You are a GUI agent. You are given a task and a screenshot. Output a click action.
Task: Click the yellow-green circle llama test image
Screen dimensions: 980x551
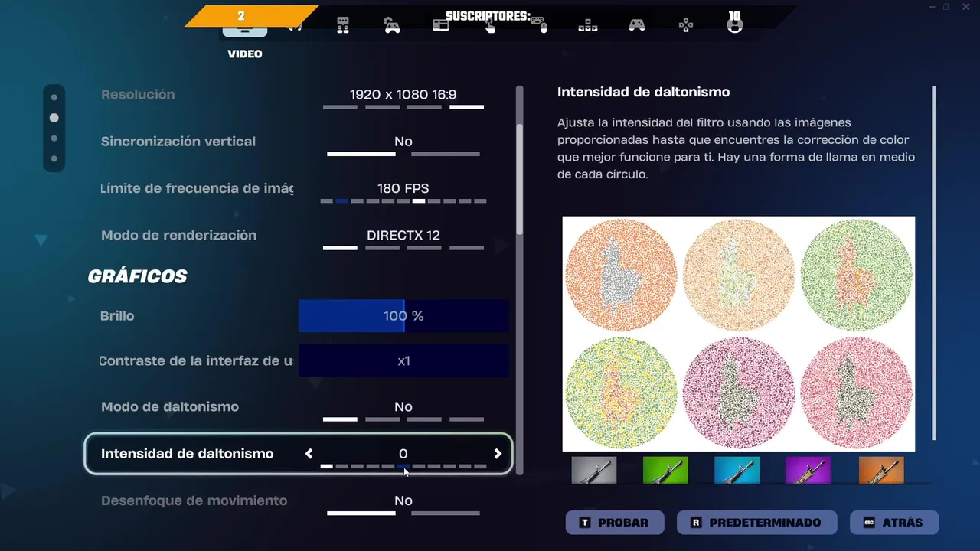pyautogui.click(x=622, y=393)
